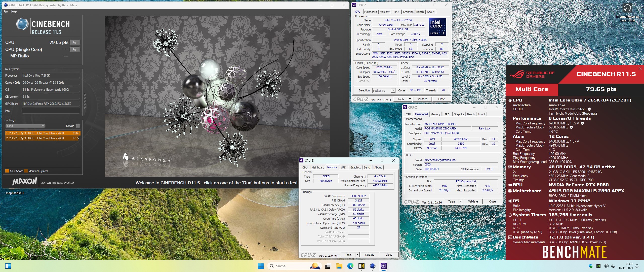644x272 pixels.
Task: Click the 79.65 pts score in BenchMate panel
Action: (601, 89)
